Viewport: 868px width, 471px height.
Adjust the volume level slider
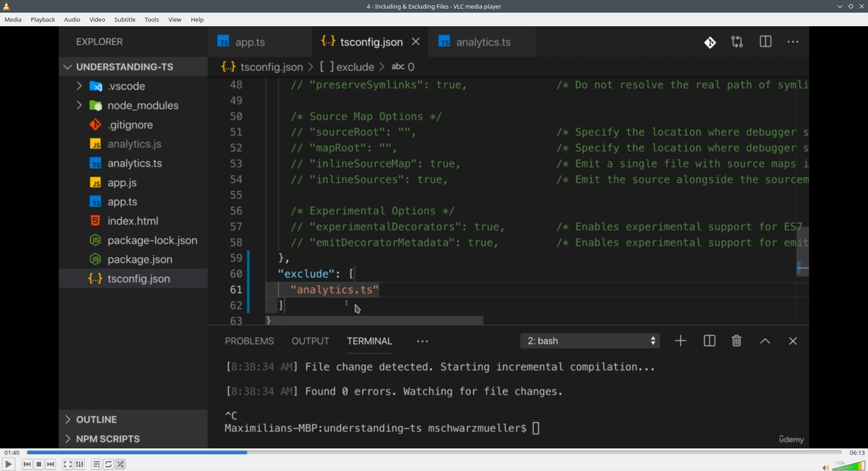pos(849,466)
